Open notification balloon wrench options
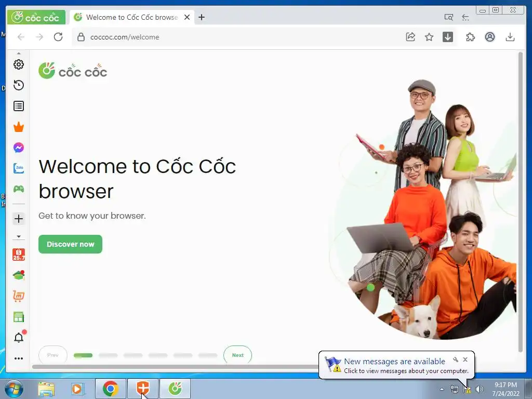This screenshot has width=532, height=399. point(456,360)
